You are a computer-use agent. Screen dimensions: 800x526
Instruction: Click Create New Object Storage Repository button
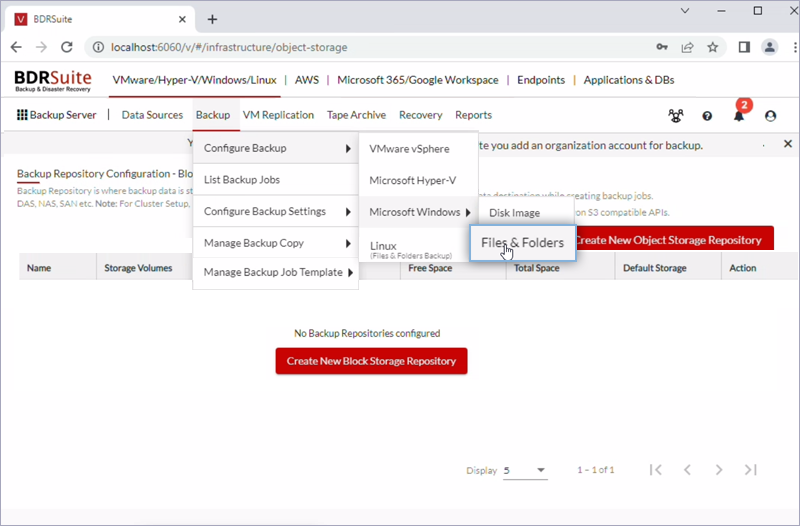674,239
